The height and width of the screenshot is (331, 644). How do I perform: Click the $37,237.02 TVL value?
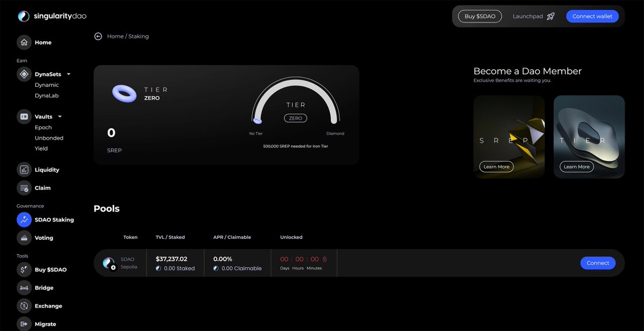click(172, 259)
